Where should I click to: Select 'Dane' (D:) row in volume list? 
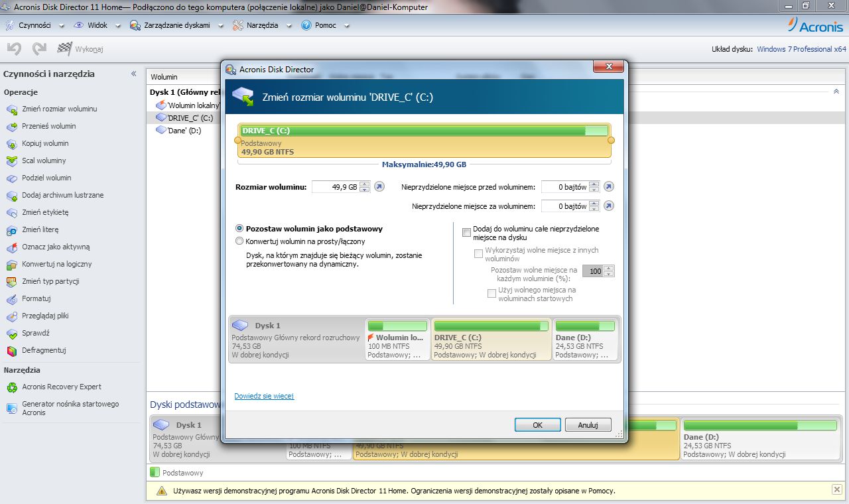[x=179, y=131]
